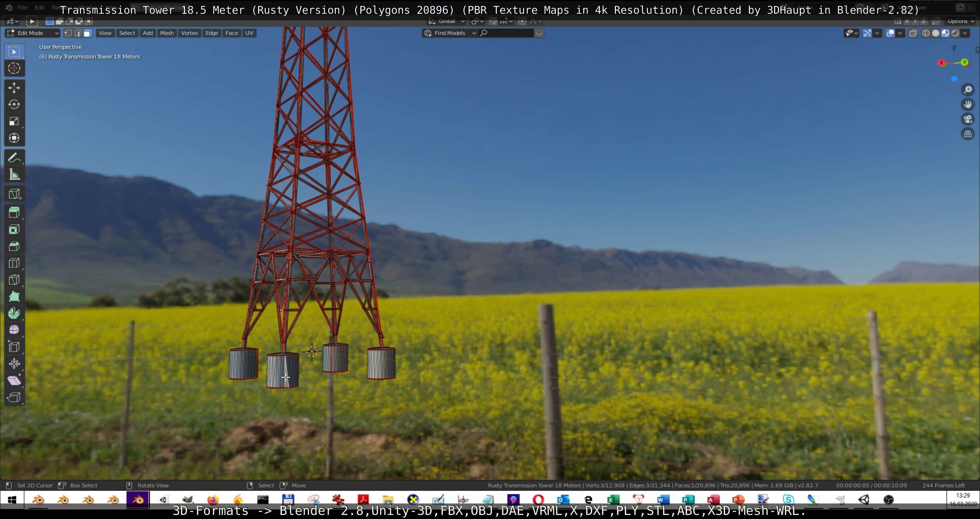The height and width of the screenshot is (519, 980).
Task: Open the overlays dropdown arrow
Action: click(x=900, y=33)
